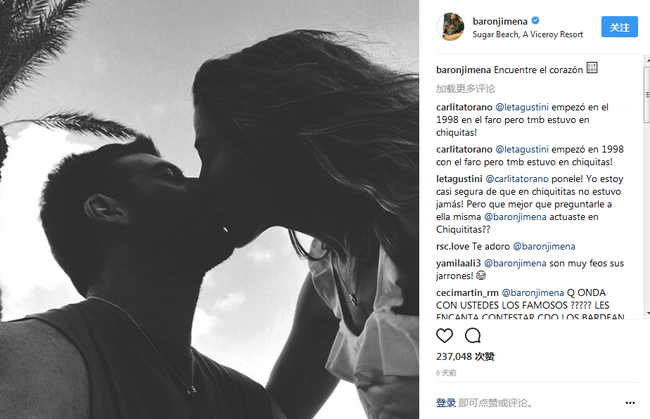Open the letagustini commenter username
This screenshot has width=650, height=419.
(459, 179)
